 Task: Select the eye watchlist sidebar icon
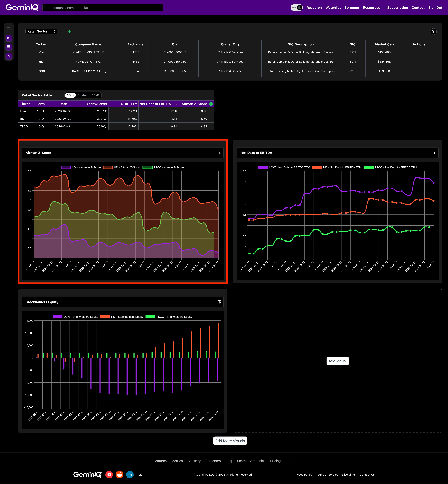click(x=9, y=38)
